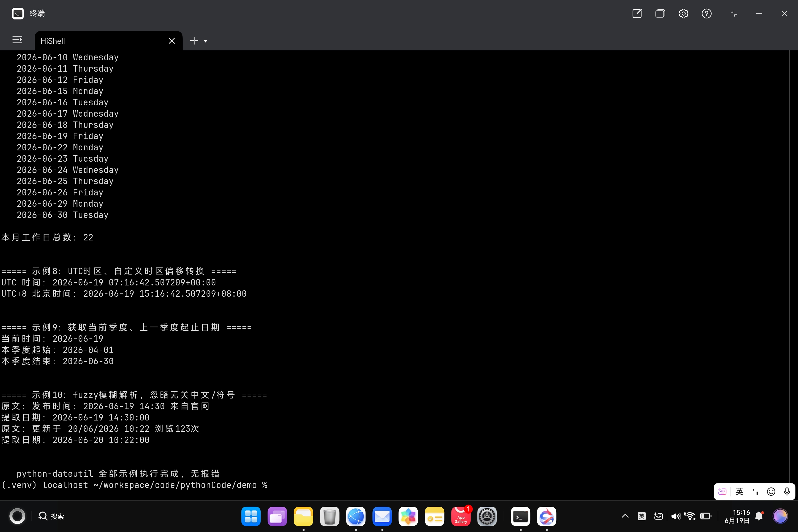798x532 pixels.
Task: Open the yellow notes app in dock
Action: point(435,516)
